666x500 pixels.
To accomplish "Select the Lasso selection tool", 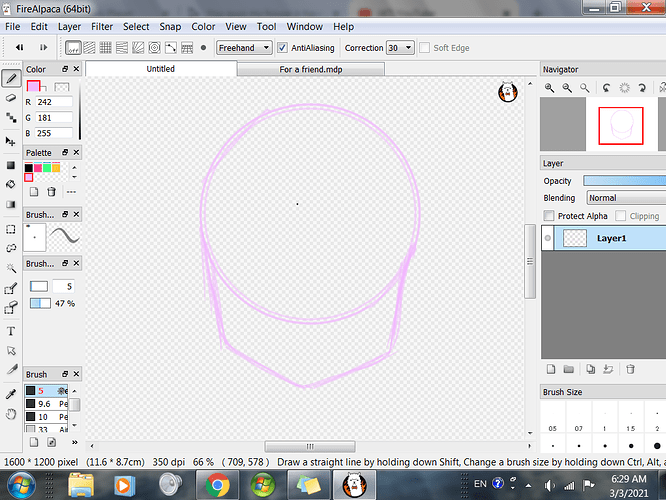I will tap(11, 248).
